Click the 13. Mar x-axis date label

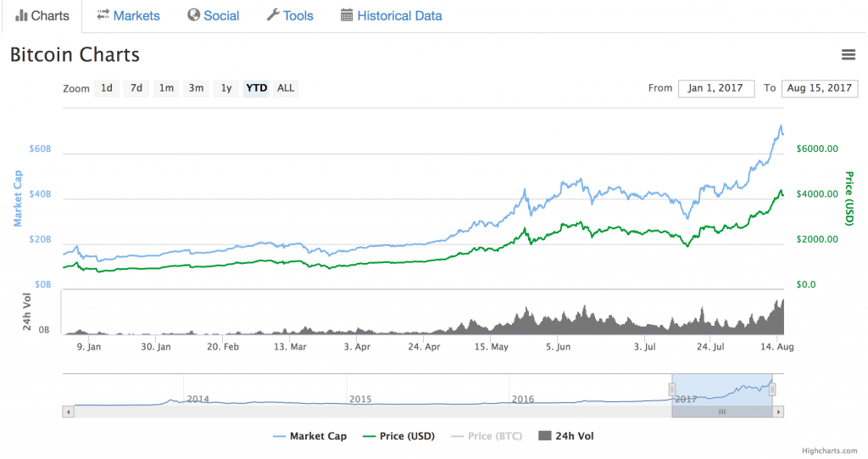tap(290, 346)
